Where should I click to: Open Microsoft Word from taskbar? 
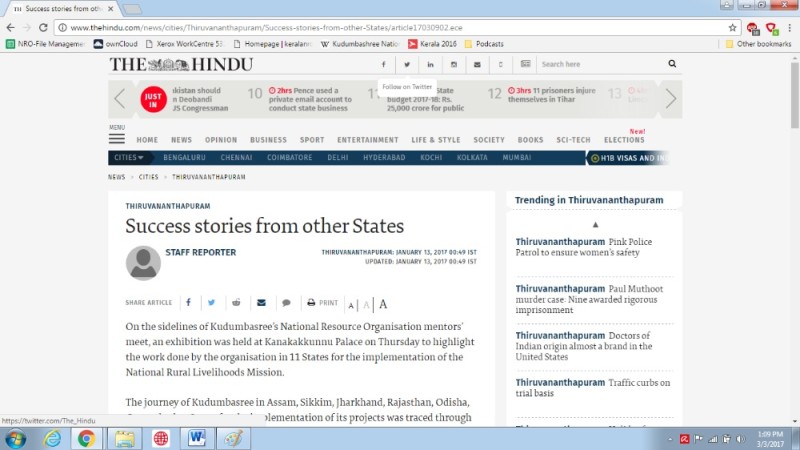pyautogui.click(x=196, y=438)
